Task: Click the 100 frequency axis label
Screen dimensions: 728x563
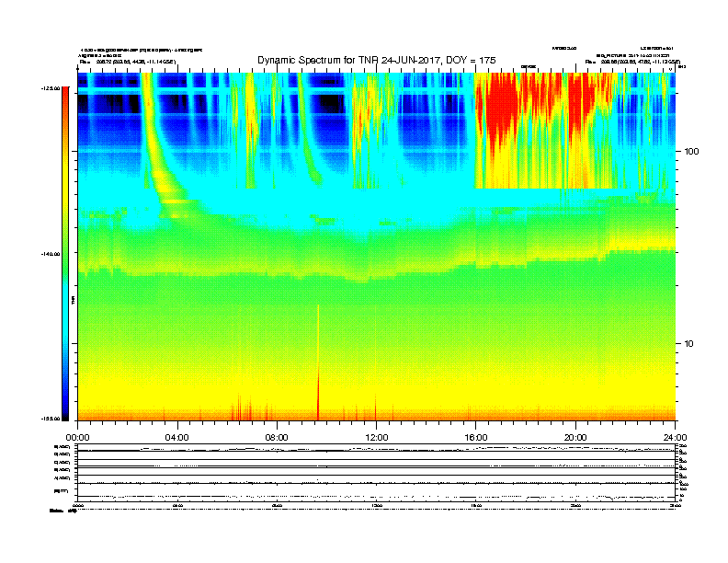Action: 691,152
